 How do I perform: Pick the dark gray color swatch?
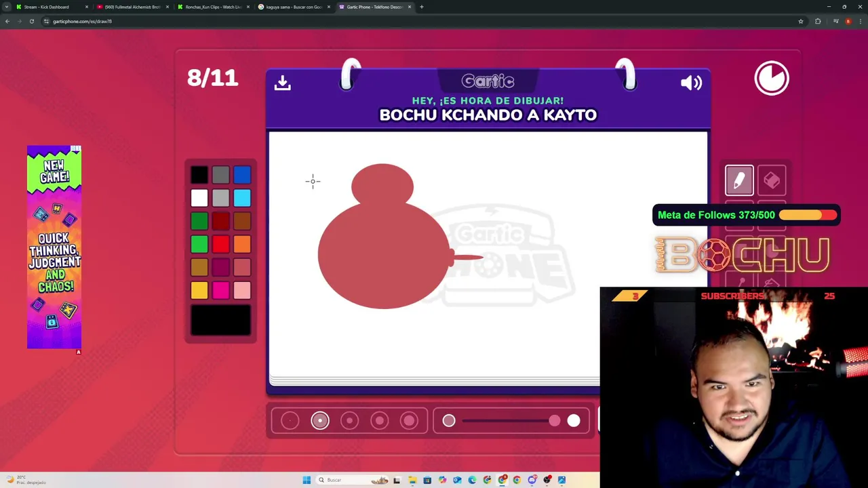[x=220, y=176]
